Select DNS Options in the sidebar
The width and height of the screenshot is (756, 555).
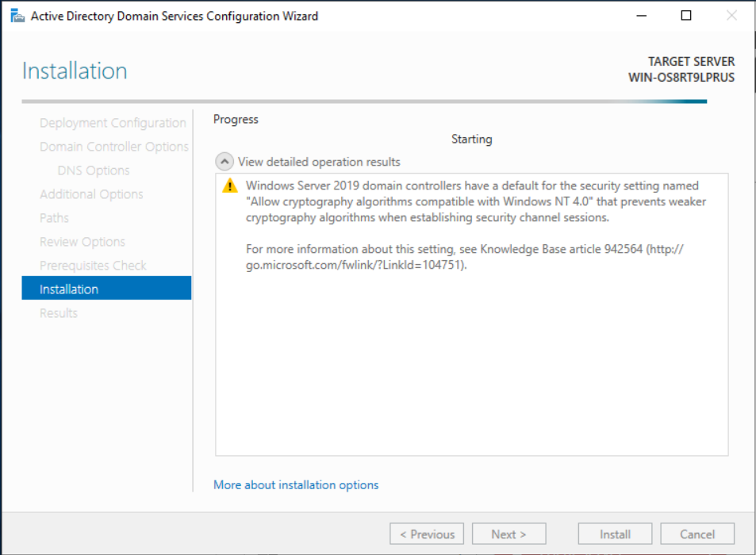(94, 170)
